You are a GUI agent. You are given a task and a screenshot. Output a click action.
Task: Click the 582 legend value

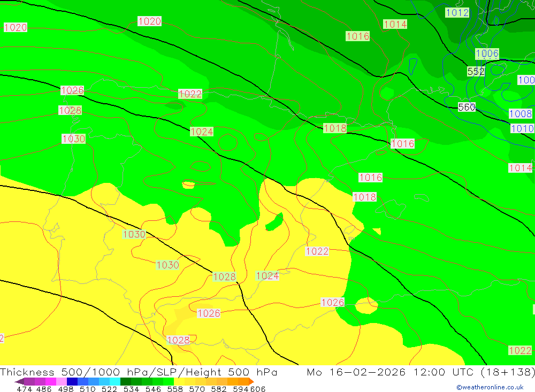(219, 389)
